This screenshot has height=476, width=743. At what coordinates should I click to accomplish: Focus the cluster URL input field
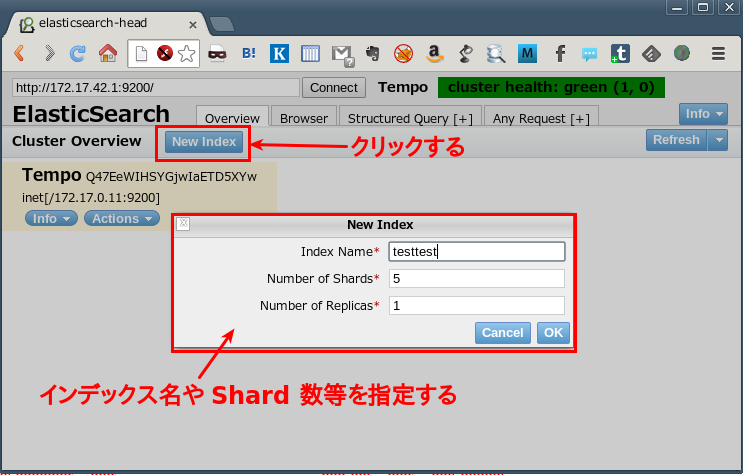(x=156, y=88)
